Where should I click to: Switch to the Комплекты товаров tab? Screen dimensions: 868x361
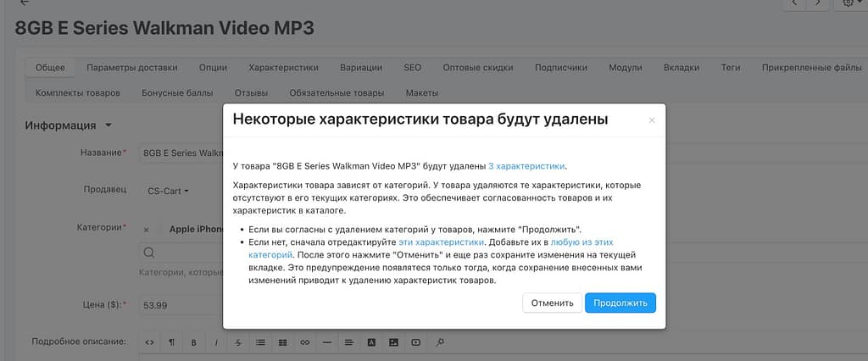tap(78, 92)
